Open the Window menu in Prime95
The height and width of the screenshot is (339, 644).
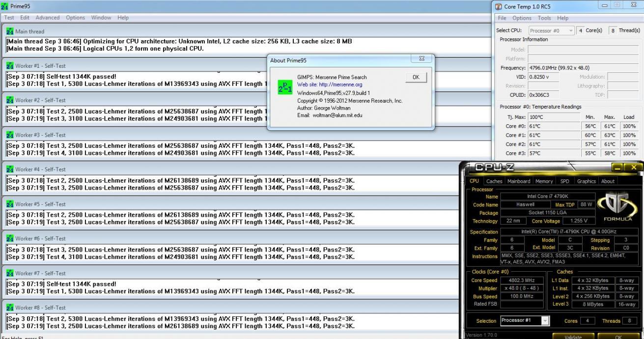click(x=101, y=18)
